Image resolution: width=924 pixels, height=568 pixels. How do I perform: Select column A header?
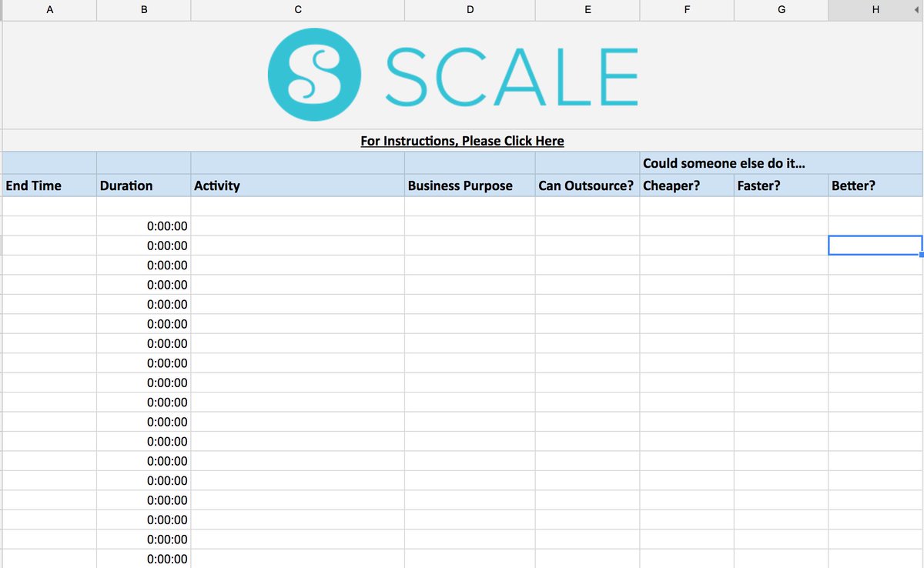point(50,9)
